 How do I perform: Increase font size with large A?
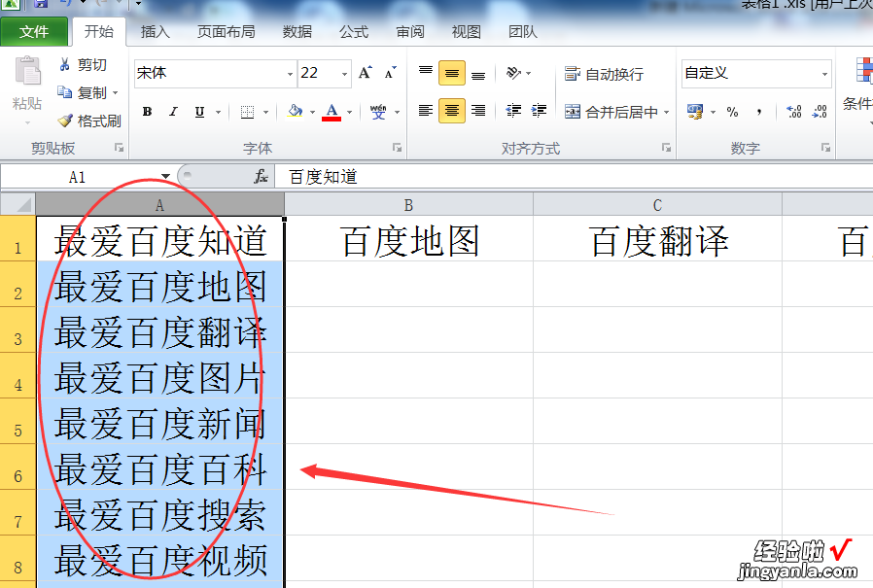coord(365,73)
